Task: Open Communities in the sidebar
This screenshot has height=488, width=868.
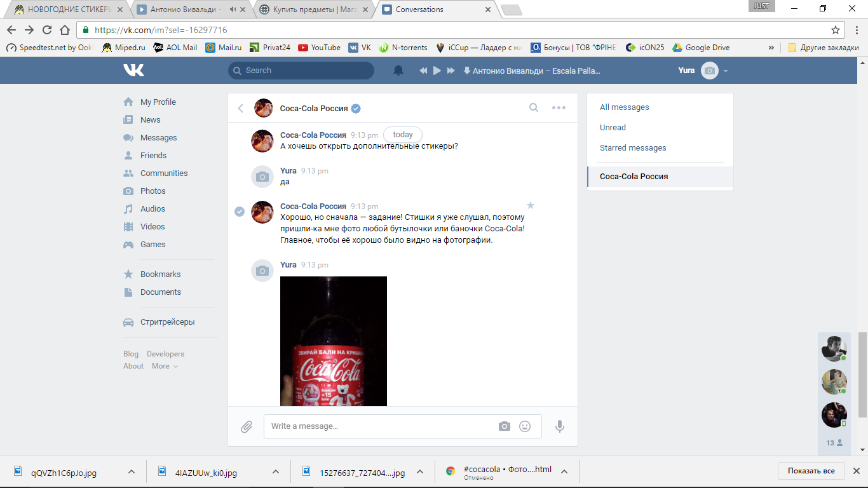Action: [x=164, y=173]
